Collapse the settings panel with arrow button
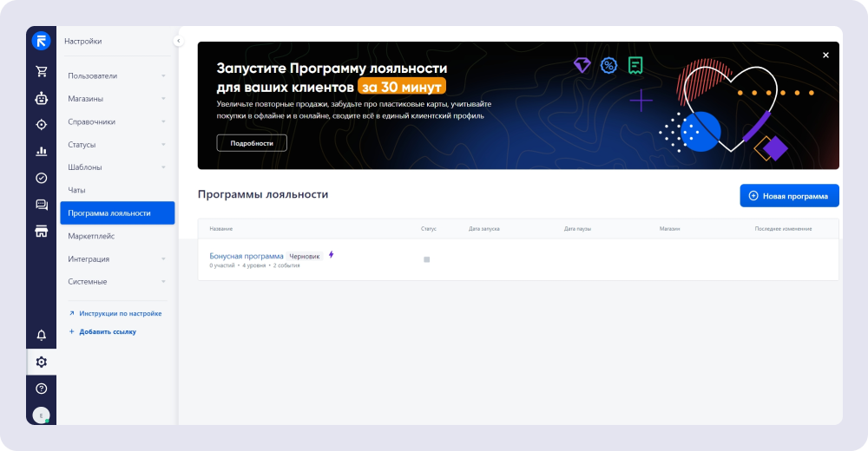This screenshot has height=451, width=868. pos(178,41)
